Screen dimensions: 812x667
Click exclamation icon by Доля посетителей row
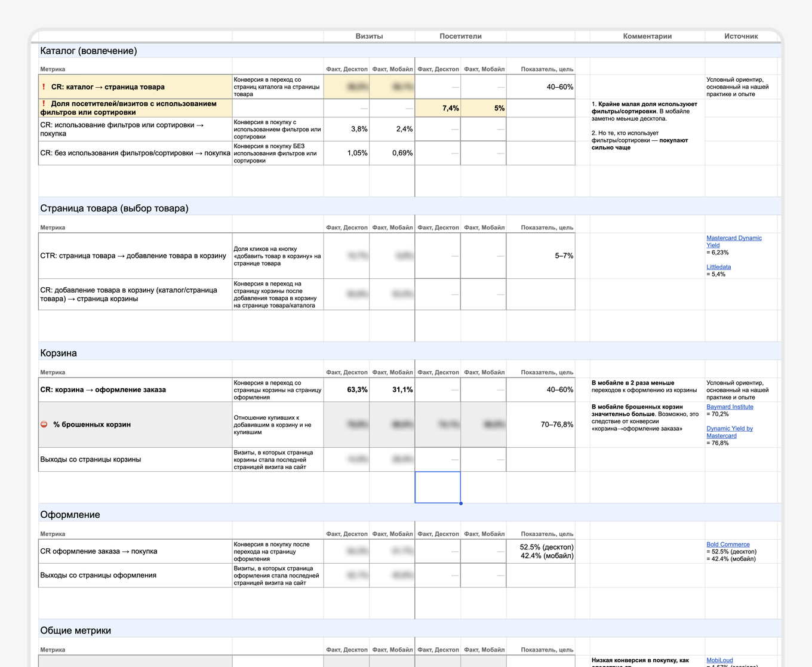click(x=44, y=103)
